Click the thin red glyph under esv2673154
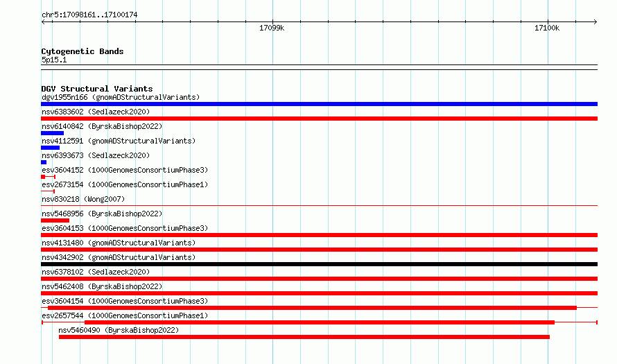This screenshot has width=617, height=364. pos(48,191)
